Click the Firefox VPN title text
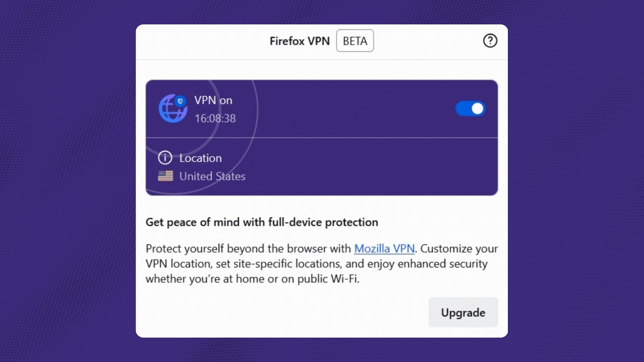The image size is (644, 362). click(x=299, y=41)
